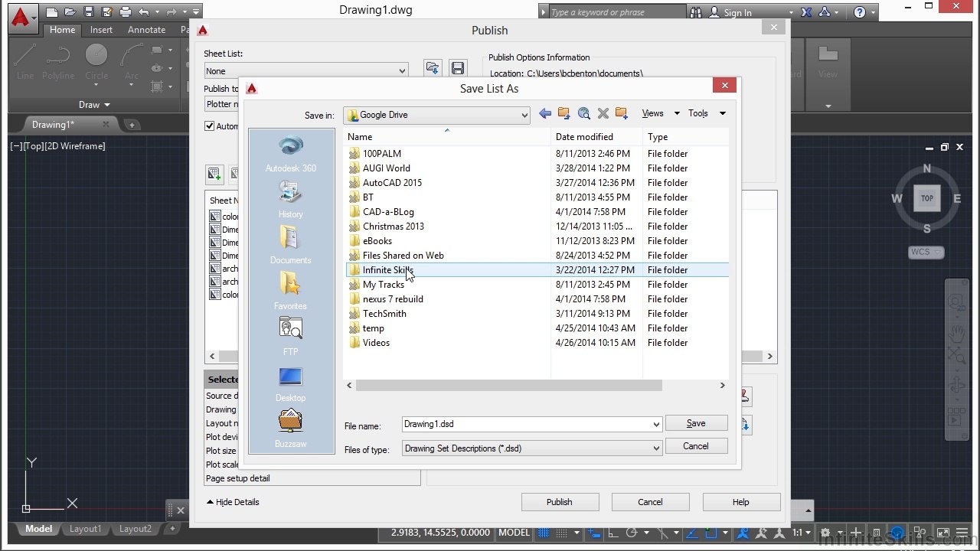Open the WCS dropdown under ViewCube
Screen dimensions: 980x551
pyautogui.click(x=926, y=252)
